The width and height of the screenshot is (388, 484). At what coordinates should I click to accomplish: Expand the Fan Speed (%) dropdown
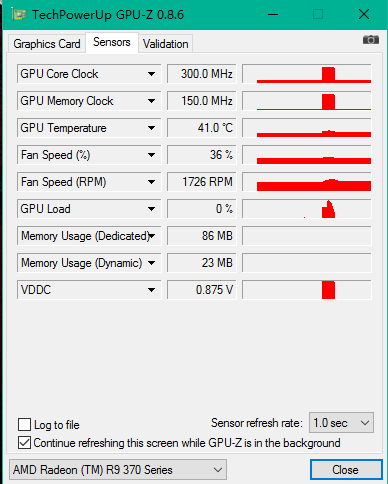(151, 155)
